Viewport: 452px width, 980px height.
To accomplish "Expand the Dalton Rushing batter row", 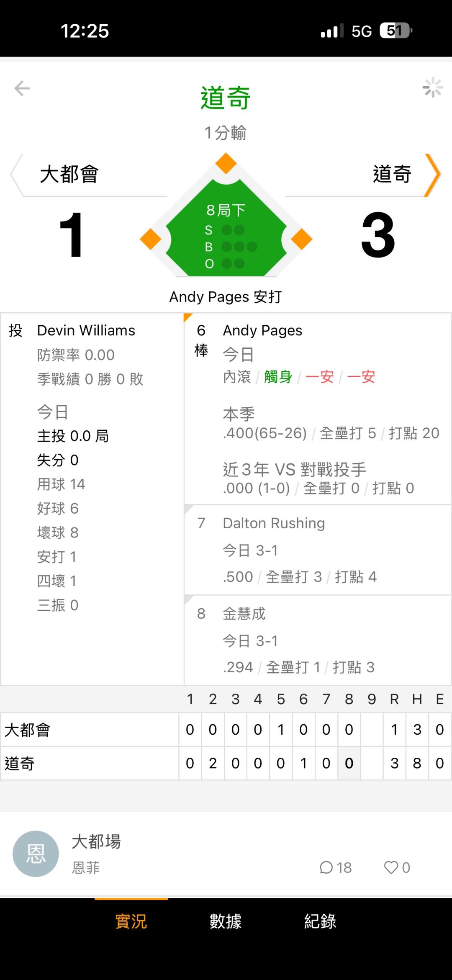I will pyautogui.click(x=317, y=549).
